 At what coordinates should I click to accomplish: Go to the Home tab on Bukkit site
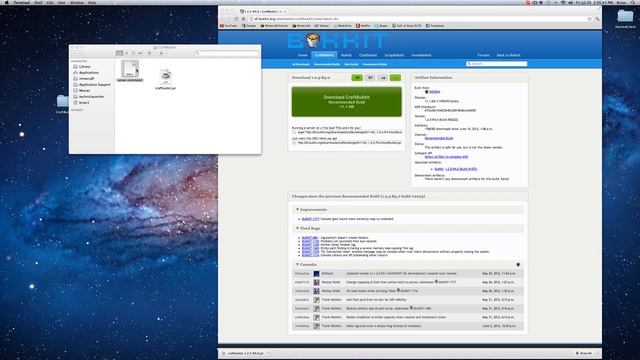pyautogui.click(x=302, y=55)
